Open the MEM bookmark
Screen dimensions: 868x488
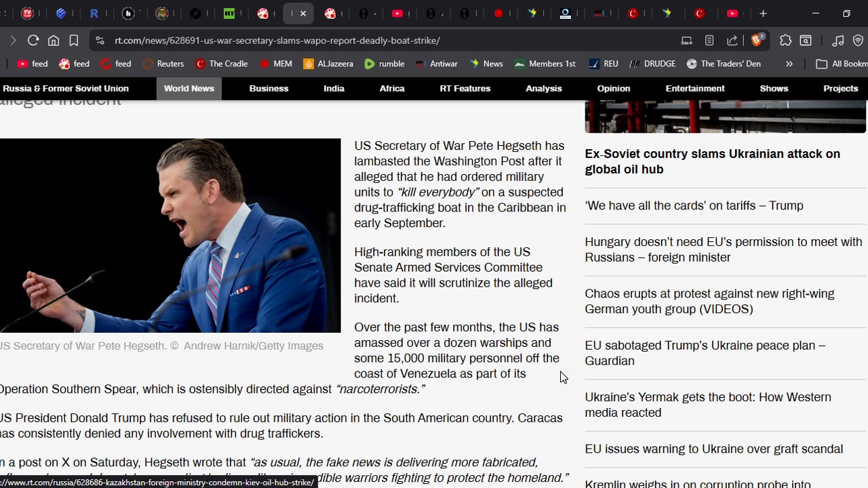tap(276, 64)
